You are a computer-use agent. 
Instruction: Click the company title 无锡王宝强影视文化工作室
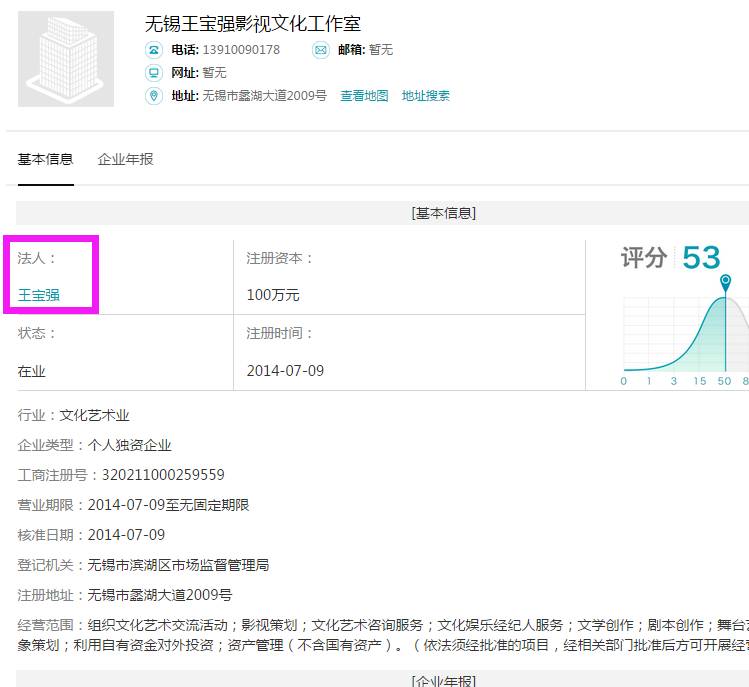[x=253, y=23]
